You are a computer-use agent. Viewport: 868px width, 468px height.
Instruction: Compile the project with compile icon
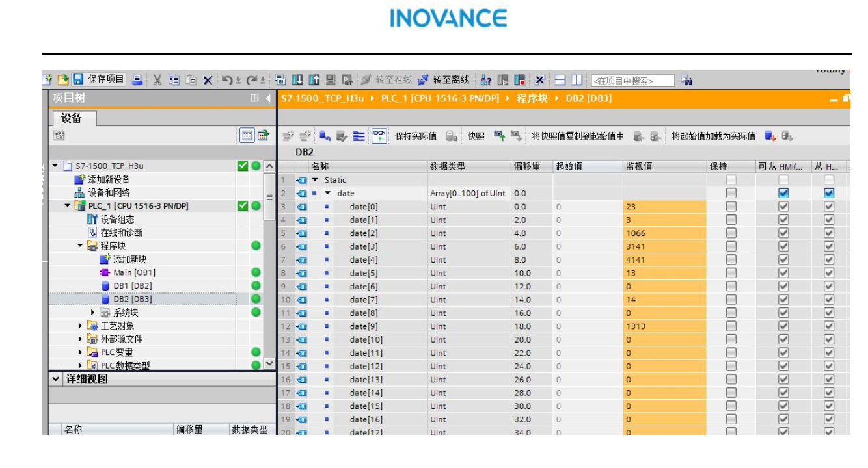click(x=280, y=80)
